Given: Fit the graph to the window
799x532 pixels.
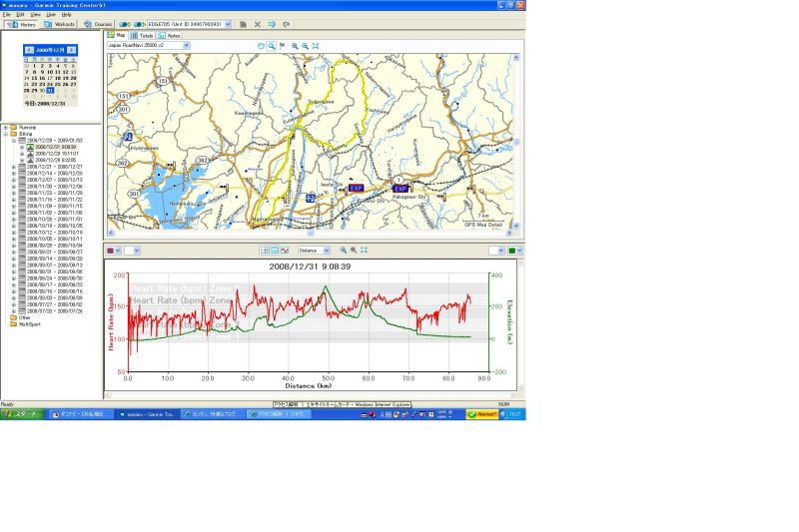Looking at the screenshot, I should point(364,250).
